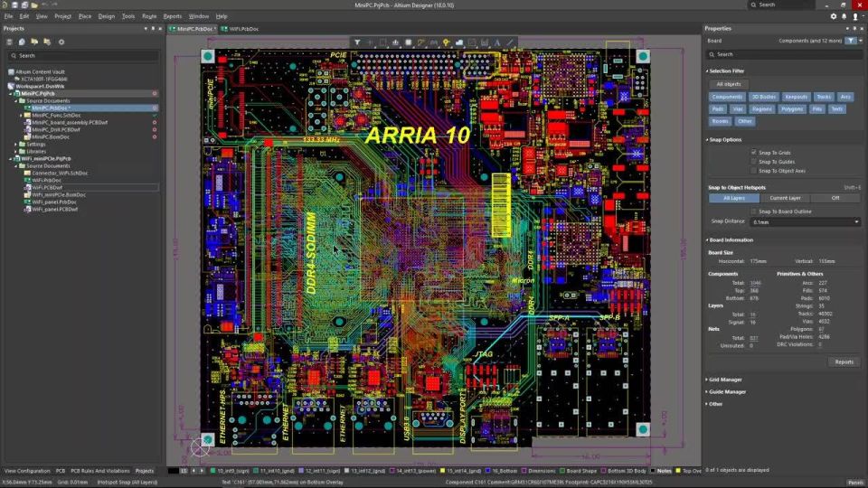Click the selection filter funnel icon in the PCB toolbar
The image size is (868, 488).
pyautogui.click(x=357, y=42)
